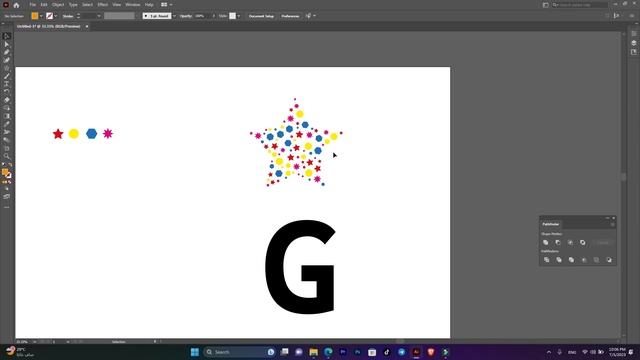Click the Expand button in Pathfinder
This screenshot has height=360, width=640.
(602, 242)
